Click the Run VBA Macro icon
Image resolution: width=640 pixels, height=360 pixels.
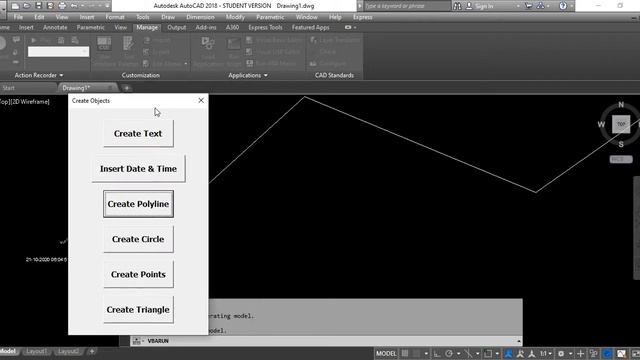249,63
